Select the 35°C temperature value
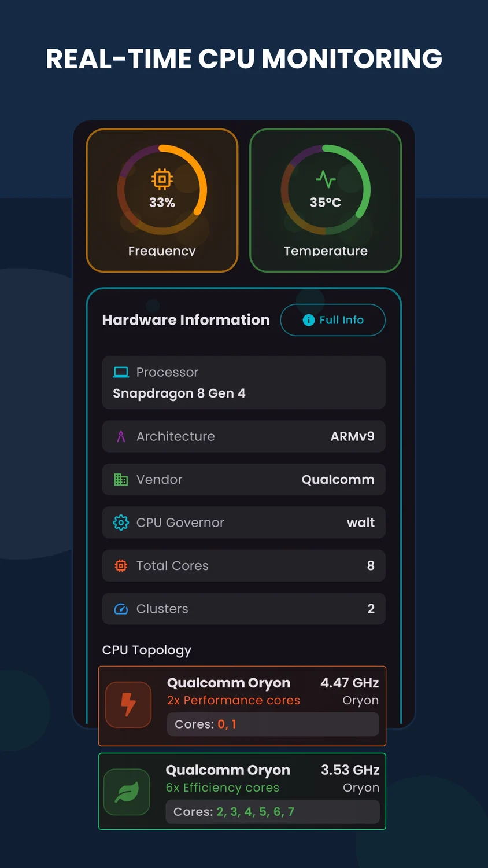The width and height of the screenshot is (488, 868). point(326,203)
